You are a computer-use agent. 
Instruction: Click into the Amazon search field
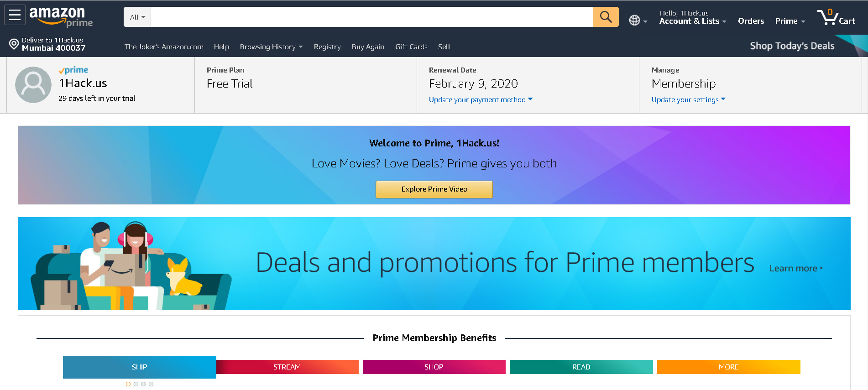tap(371, 17)
